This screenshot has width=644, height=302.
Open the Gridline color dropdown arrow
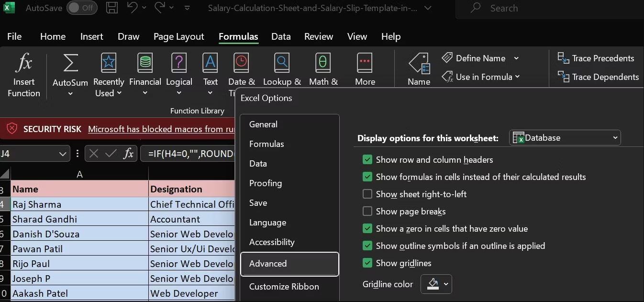[x=446, y=284]
